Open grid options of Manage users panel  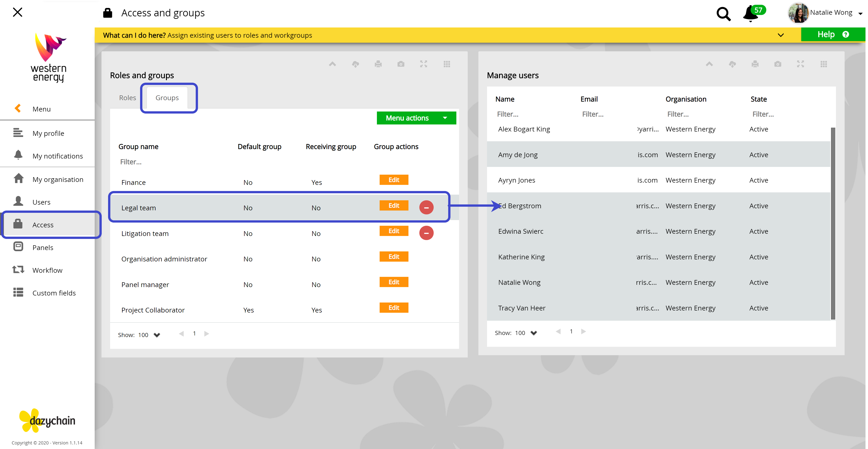(x=824, y=64)
